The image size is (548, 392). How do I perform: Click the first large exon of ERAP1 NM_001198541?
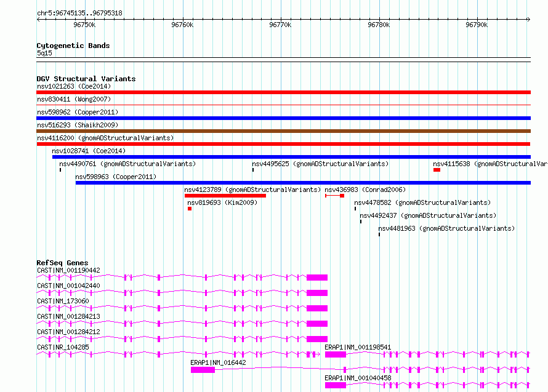click(336, 354)
